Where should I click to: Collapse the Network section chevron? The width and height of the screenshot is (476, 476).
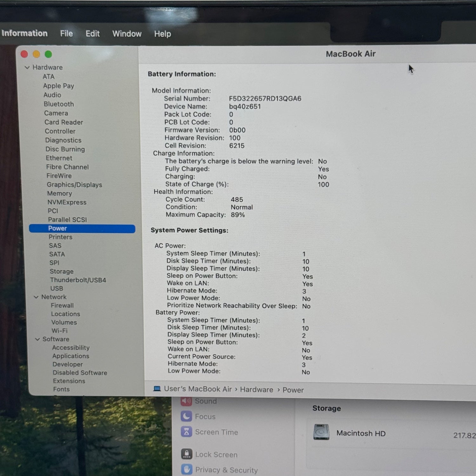[x=36, y=297]
